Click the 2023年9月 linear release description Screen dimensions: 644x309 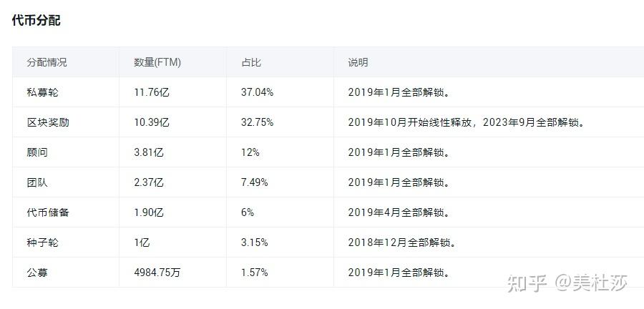[467, 122]
